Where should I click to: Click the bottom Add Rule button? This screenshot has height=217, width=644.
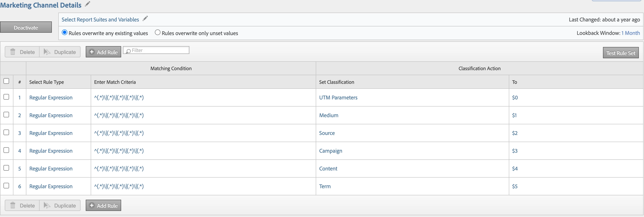(x=103, y=206)
